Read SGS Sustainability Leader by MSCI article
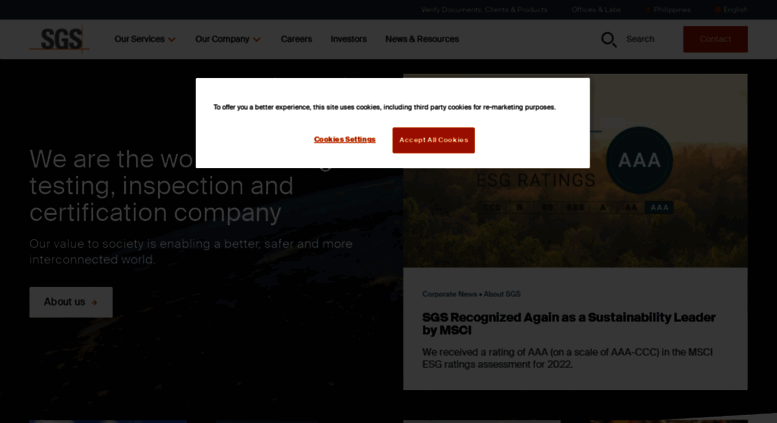This screenshot has height=423, width=777. coord(568,323)
